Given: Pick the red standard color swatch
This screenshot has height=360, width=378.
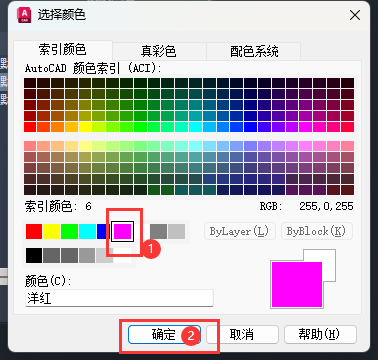Looking at the screenshot, I should 34,231.
